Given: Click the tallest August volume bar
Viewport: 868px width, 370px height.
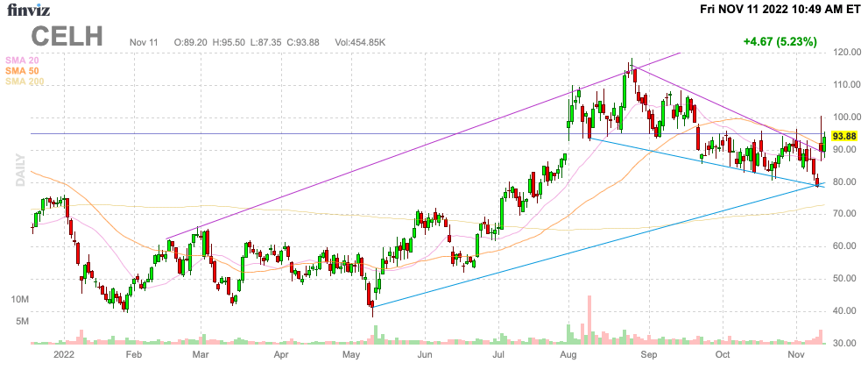Looking at the screenshot, I should pyautogui.click(x=589, y=320).
